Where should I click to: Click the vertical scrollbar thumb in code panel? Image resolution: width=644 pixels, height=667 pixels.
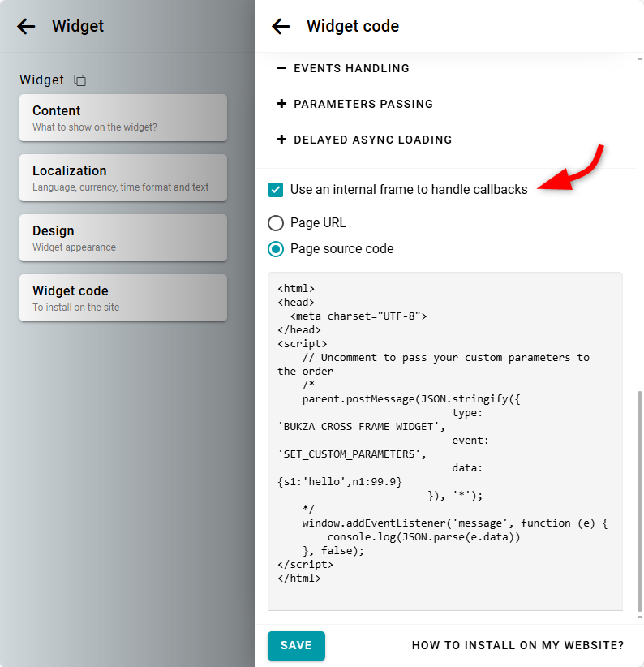639,499
